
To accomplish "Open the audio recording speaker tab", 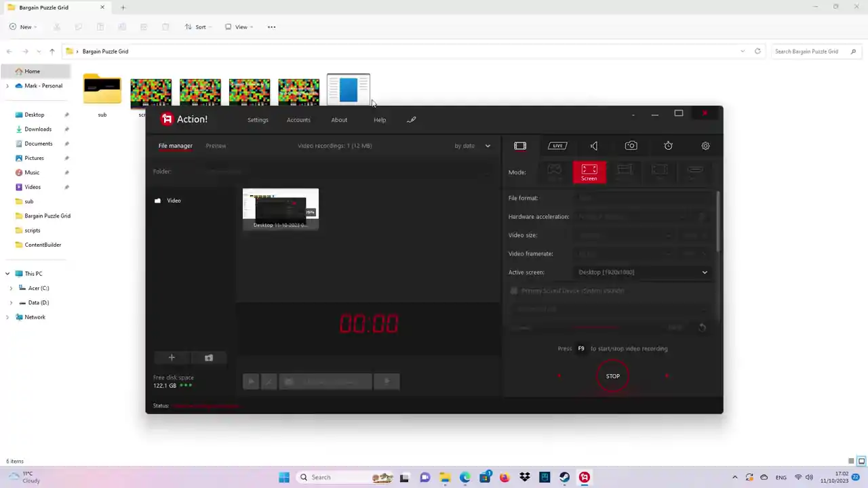I will point(594,146).
